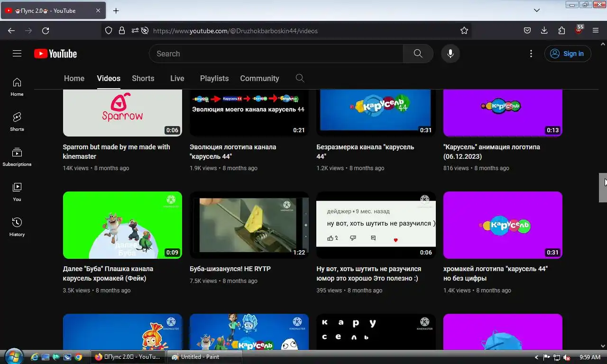The width and height of the screenshot is (607, 364).
Task: Open 'Ну вот, хоть шутить' video title
Action: point(368,273)
